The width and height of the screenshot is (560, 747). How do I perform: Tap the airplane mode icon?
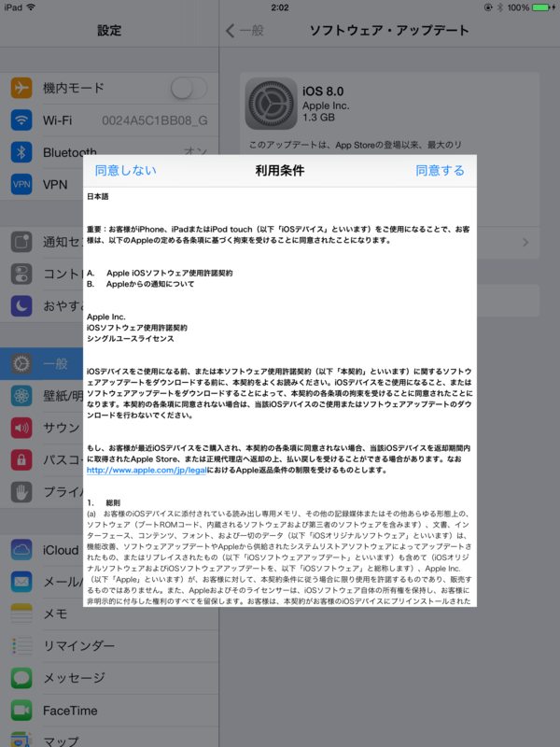21,88
